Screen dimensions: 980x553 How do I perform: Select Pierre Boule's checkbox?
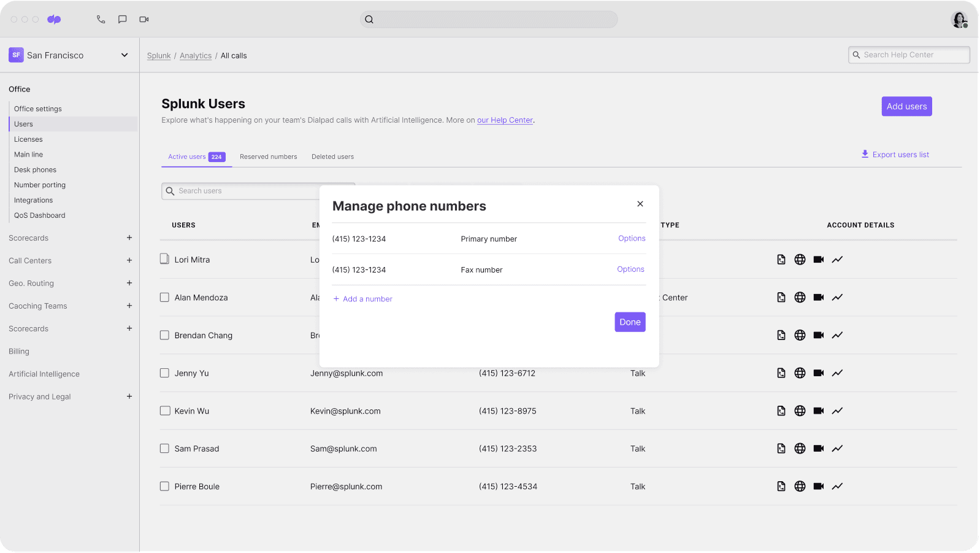164,486
